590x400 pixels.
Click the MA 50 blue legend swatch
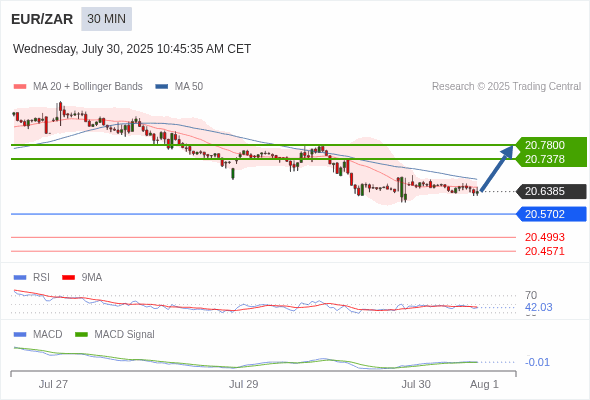click(162, 87)
